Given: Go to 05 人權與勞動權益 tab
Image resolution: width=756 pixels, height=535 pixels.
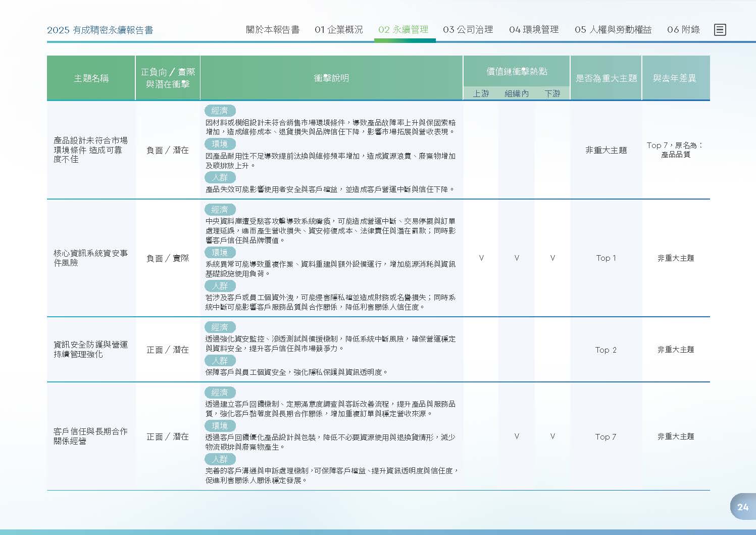Looking at the screenshot, I should point(613,30).
